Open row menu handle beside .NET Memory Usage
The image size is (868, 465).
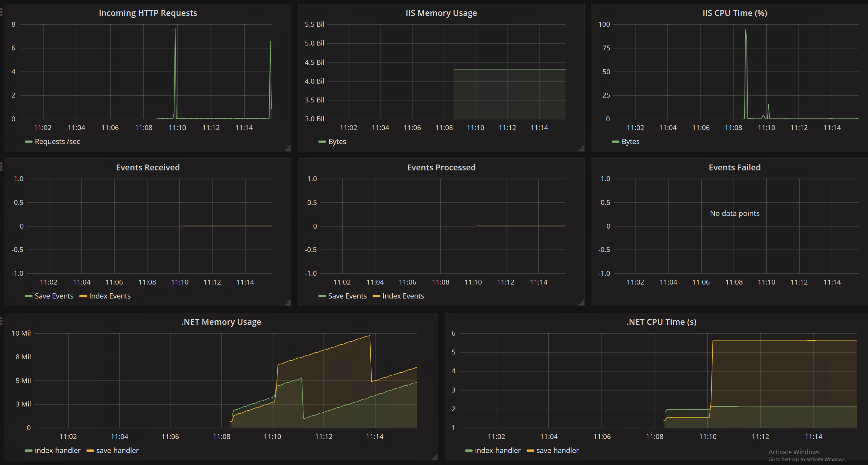(x=1, y=321)
